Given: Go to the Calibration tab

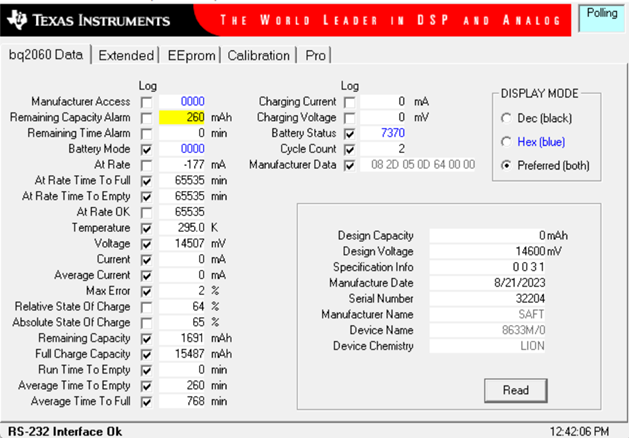Looking at the screenshot, I should coord(258,55).
